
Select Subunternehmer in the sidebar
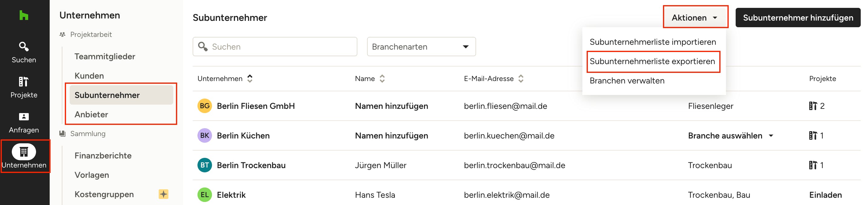coord(121,95)
